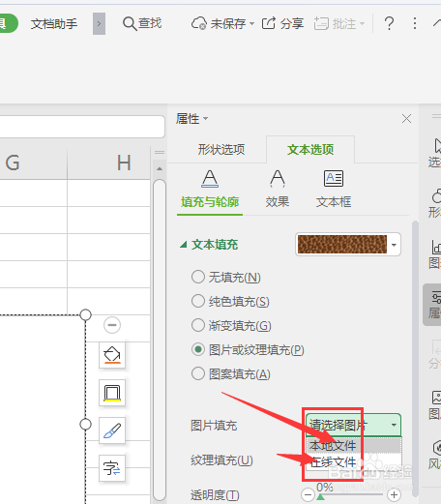Collapse floating toolbar with minus circle
Viewport: 441px width, 504px height.
(112, 325)
